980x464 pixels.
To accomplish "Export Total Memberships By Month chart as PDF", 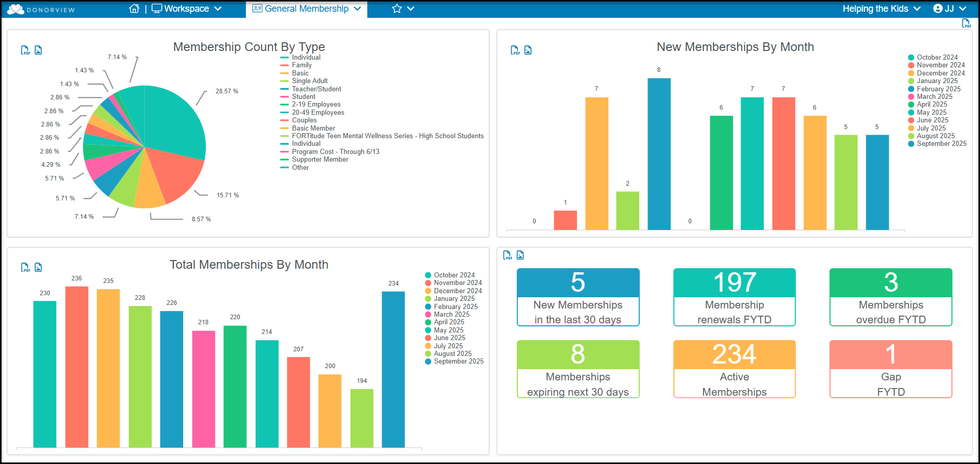I will tap(26, 267).
